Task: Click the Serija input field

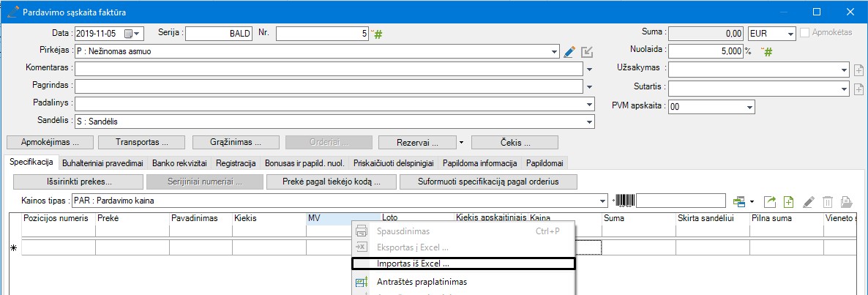Action: (220, 34)
